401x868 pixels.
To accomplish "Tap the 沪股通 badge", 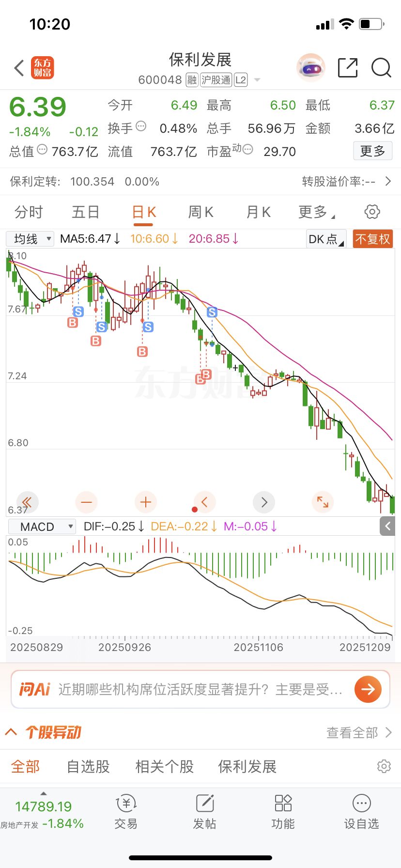I will (216, 80).
